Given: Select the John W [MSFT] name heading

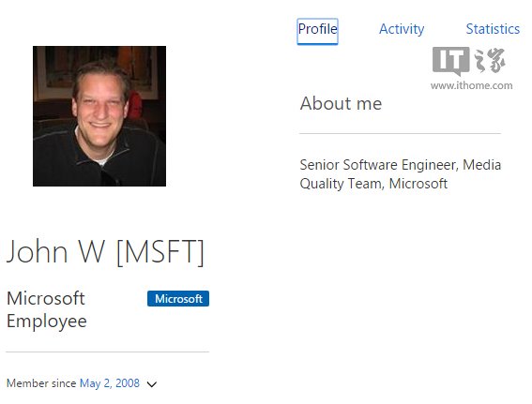Looking at the screenshot, I should (x=105, y=251).
